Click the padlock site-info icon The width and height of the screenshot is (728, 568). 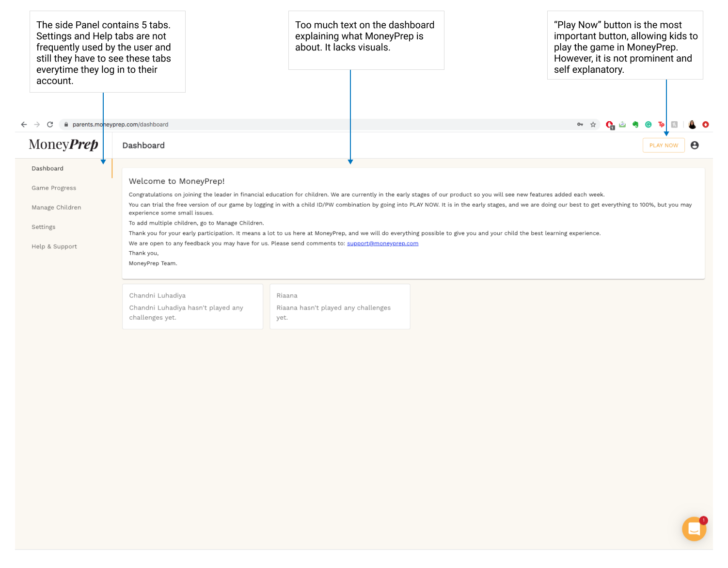66,125
